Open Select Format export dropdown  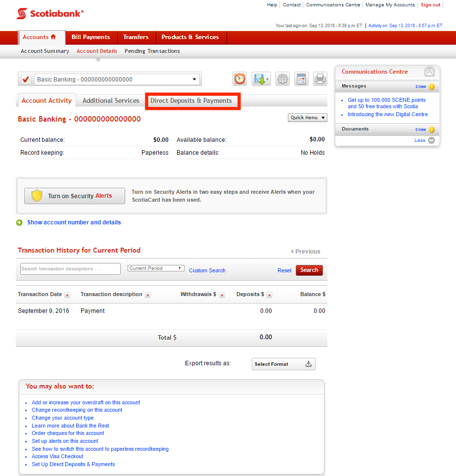point(283,364)
